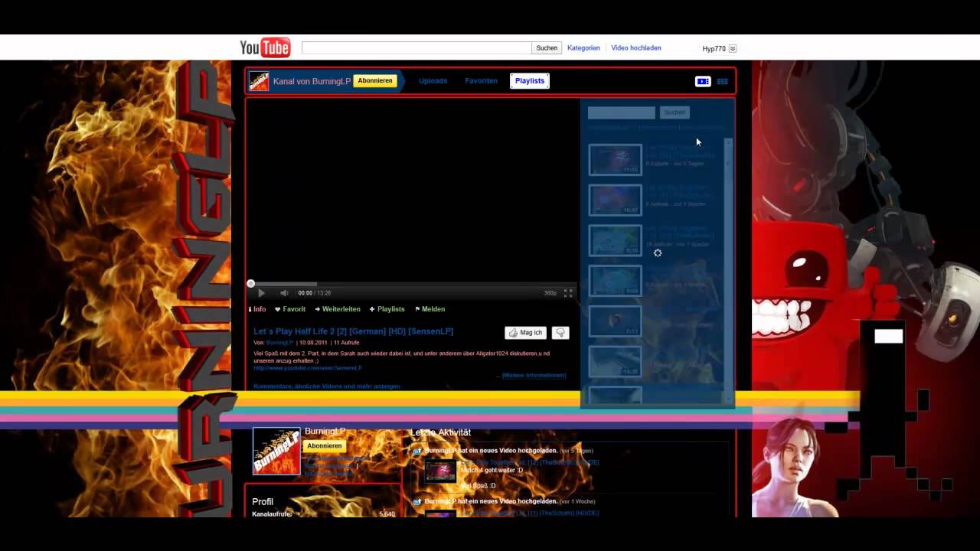Open fifth sidebar video thumbnail
The image size is (980, 551).
coord(615,321)
